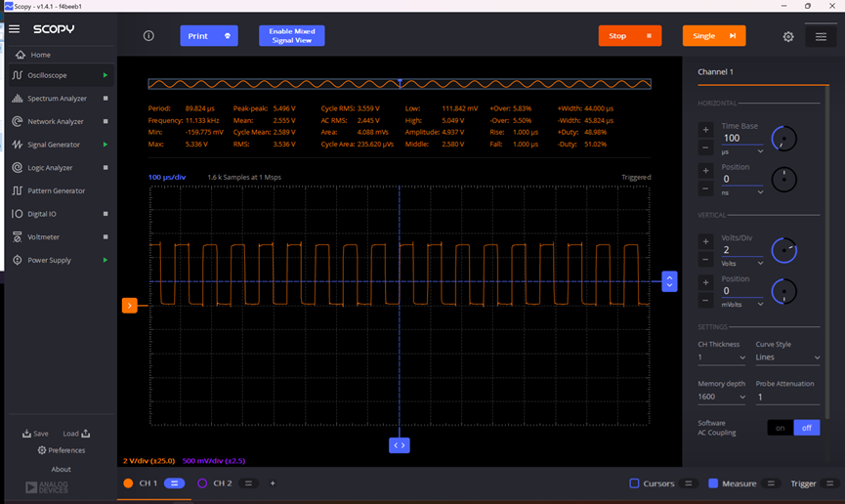845x504 pixels.
Task: Add a new channel with plus icon
Action: click(273, 483)
